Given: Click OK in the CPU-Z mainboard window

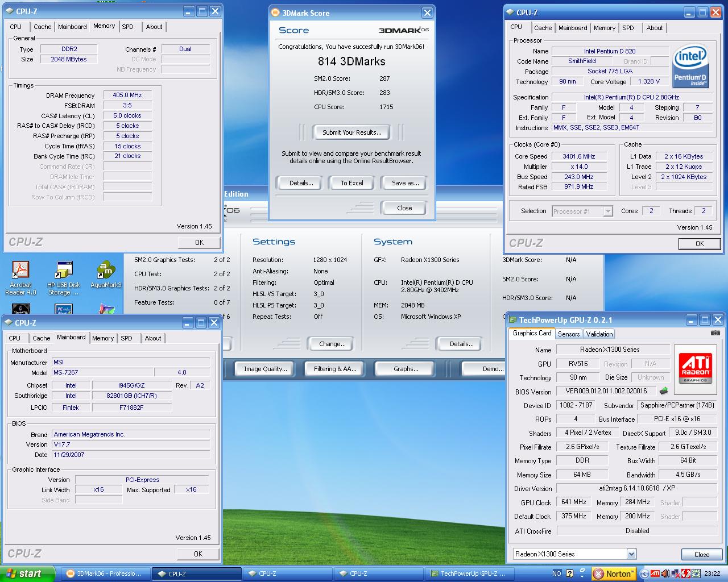Looking at the screenshot, I should (x=198, y=554).
